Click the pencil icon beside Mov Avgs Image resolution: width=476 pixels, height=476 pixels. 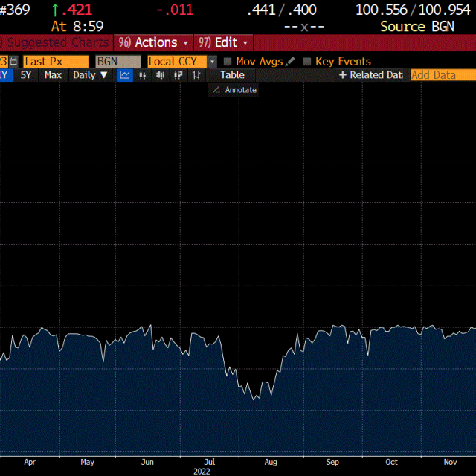(x=290, y=62)
